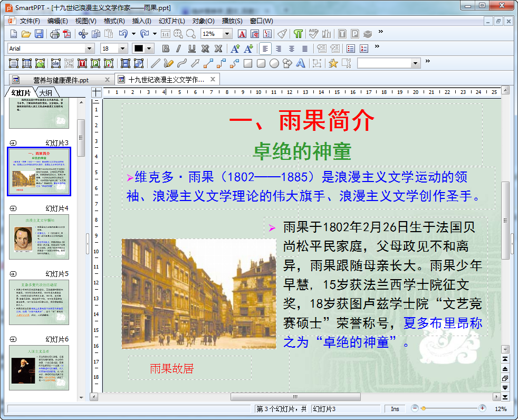Click the New document icon
The image size is (518, 420).
point(14,34)
